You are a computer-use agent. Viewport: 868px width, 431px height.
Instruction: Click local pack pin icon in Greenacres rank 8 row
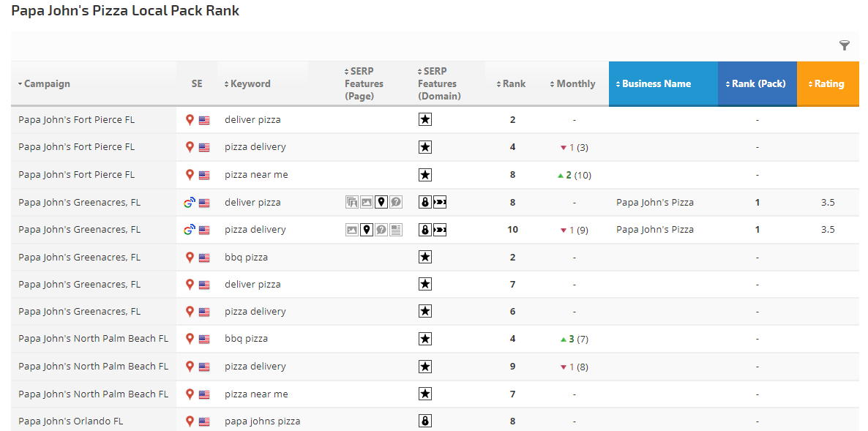coord(381,203)
